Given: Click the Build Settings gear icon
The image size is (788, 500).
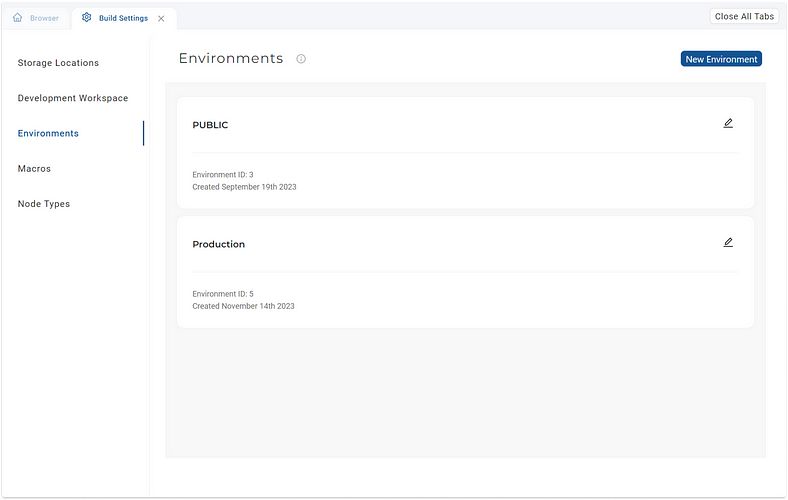Looking at the screenshot, I should point(86,18).
